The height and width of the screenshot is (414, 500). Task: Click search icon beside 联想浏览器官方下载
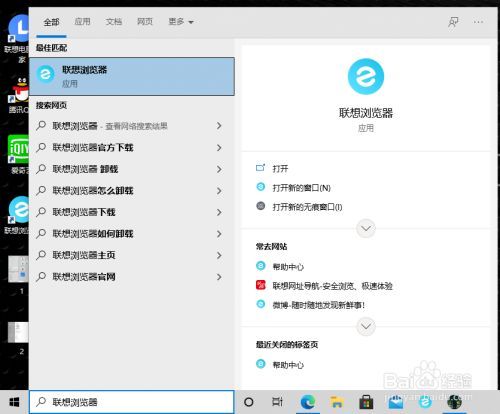click(x=41, y=147)
